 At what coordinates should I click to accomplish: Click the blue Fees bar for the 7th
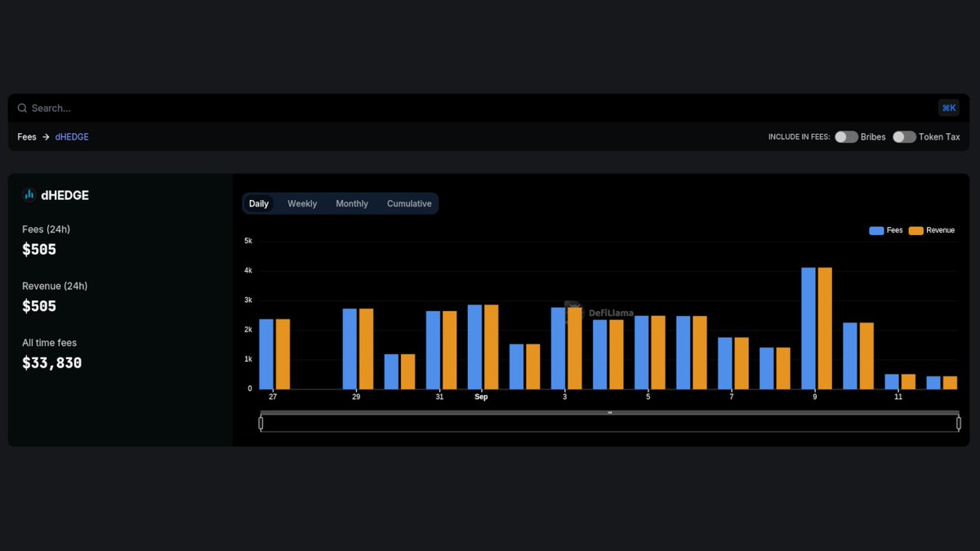point(725,363)
